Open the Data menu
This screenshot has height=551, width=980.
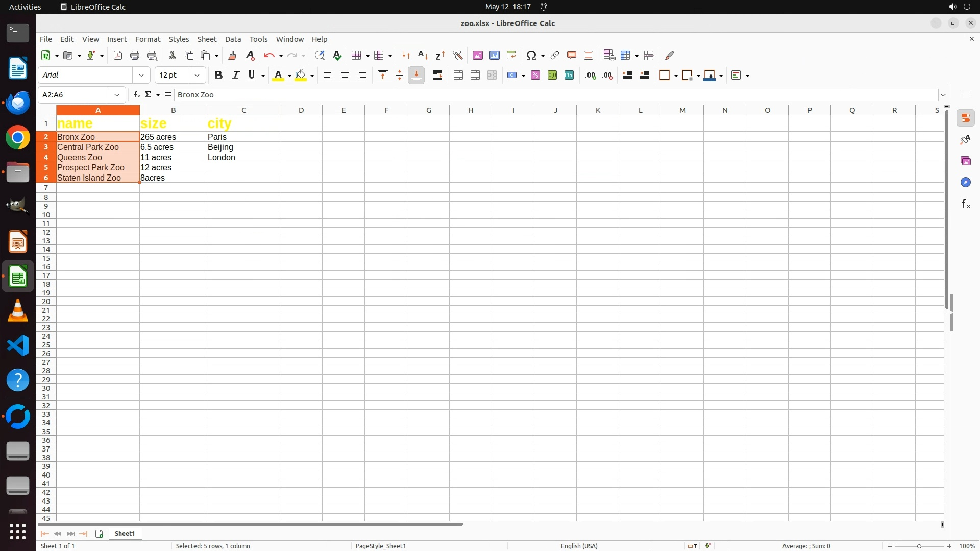233,39
